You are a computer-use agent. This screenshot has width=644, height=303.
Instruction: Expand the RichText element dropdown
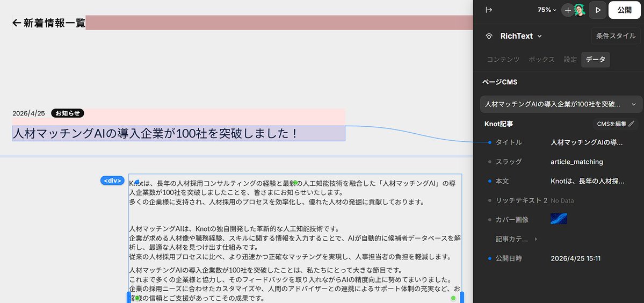[x=539, y=36]
